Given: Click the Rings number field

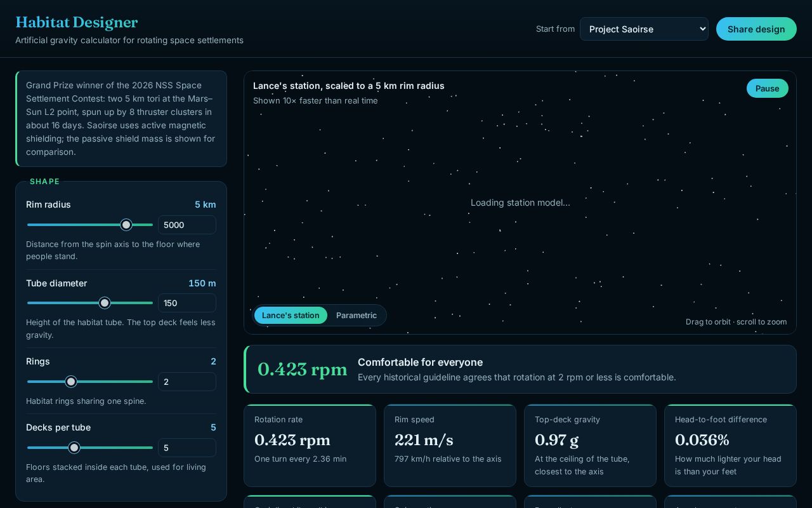Looking at the screenshot, I should click(187, 382).
